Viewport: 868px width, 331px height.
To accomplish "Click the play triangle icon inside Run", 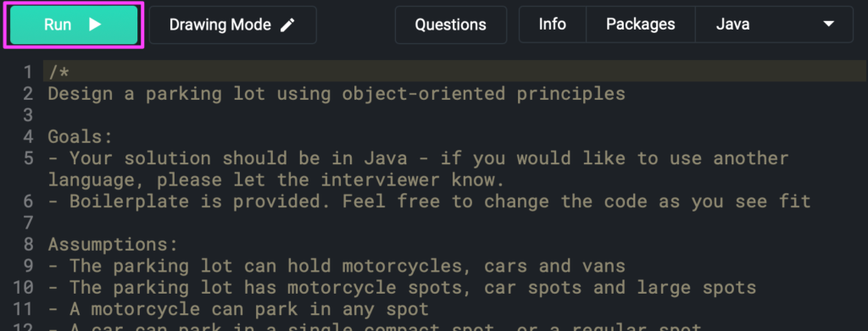I will [95, 25].
